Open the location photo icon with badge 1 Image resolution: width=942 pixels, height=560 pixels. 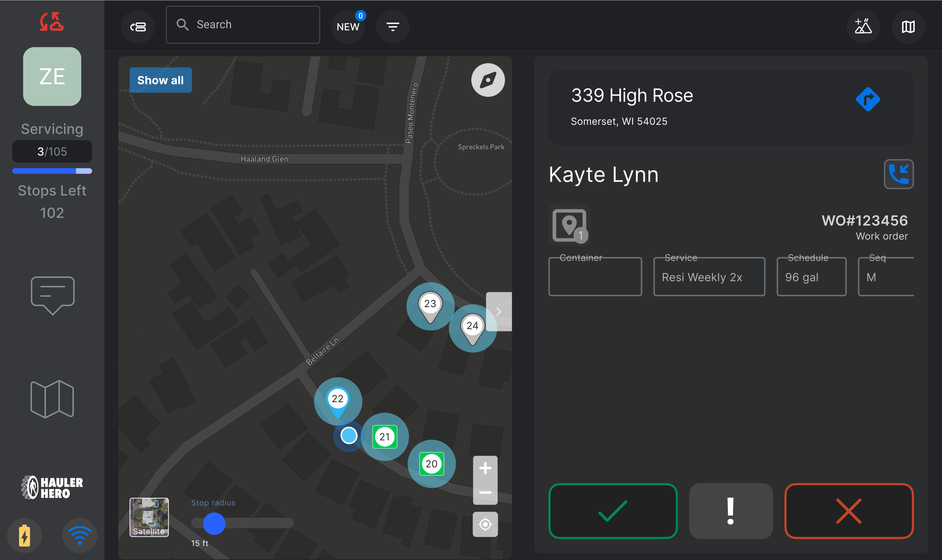click(x=569, y=225)
